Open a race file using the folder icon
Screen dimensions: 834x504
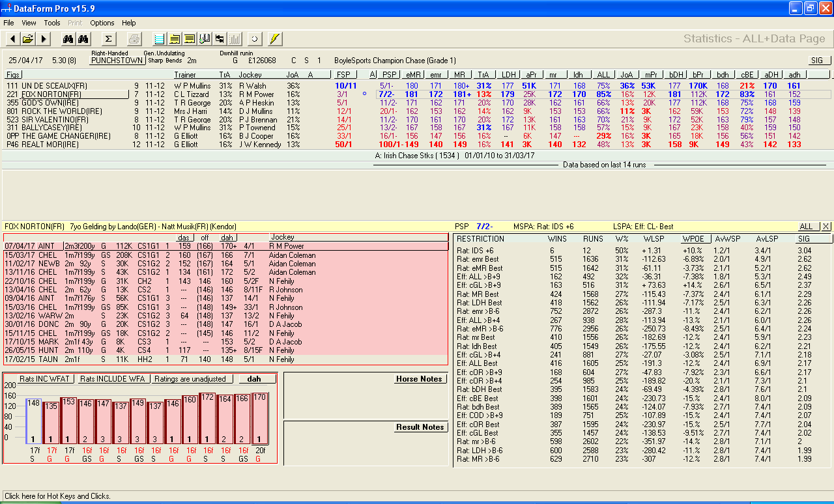point(28,38)
